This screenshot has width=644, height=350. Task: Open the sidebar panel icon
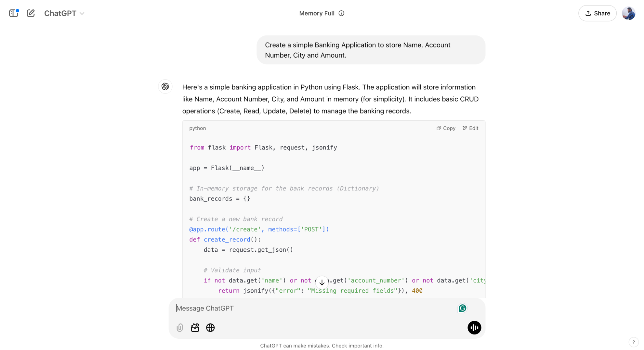[14, 13]
